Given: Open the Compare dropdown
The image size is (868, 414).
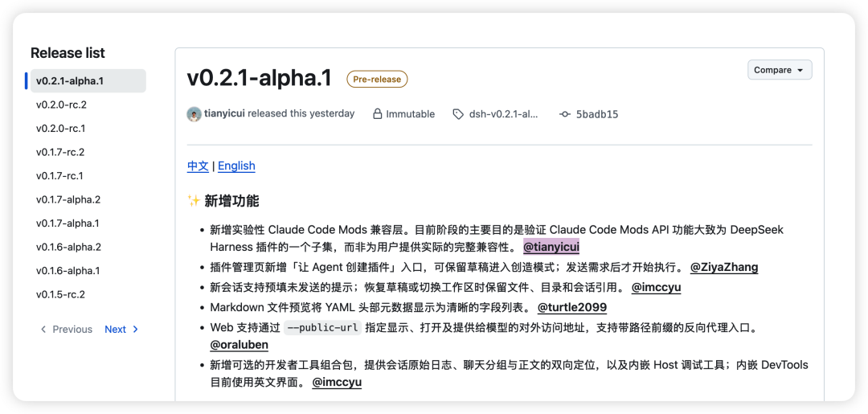Looking at the screenshot, I should point(780,70).
